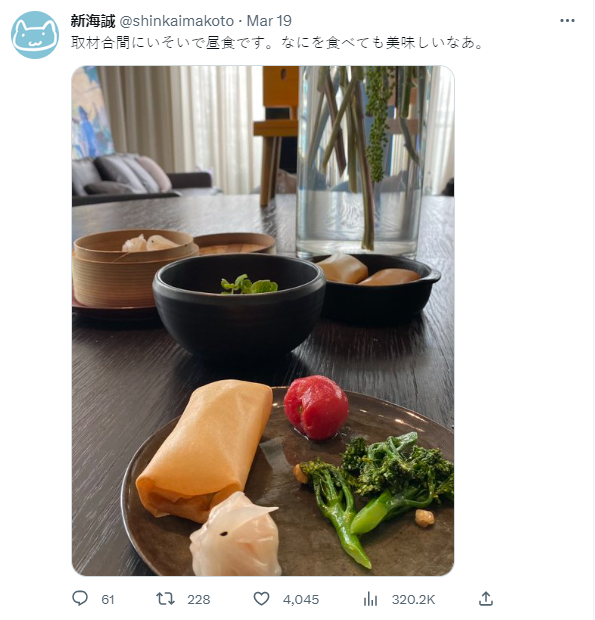Click the like count 4,045
The image size is (595, 620).
[301, 599]
